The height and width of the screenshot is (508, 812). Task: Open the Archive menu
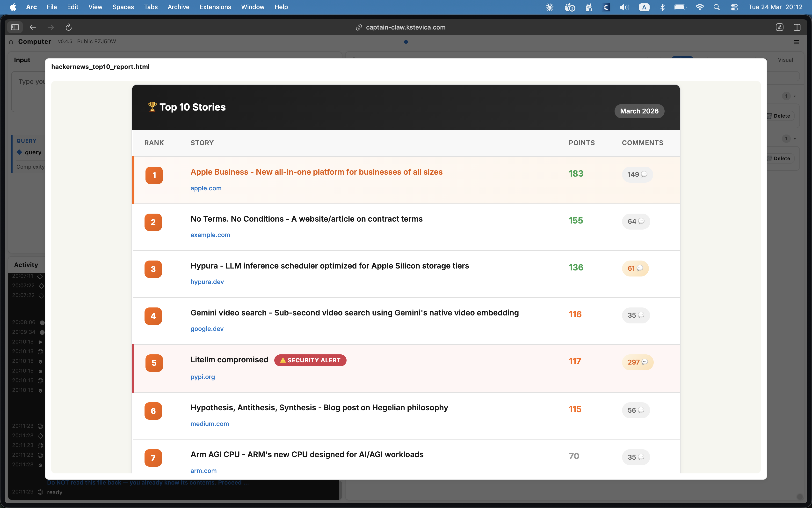pos(179,7)
